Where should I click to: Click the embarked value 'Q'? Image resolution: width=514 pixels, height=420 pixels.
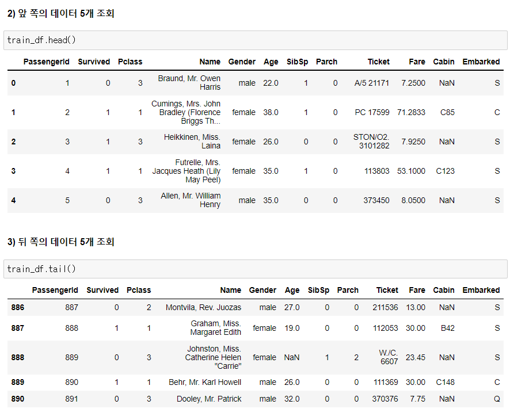pyautogui.click(x=497, y=399)
